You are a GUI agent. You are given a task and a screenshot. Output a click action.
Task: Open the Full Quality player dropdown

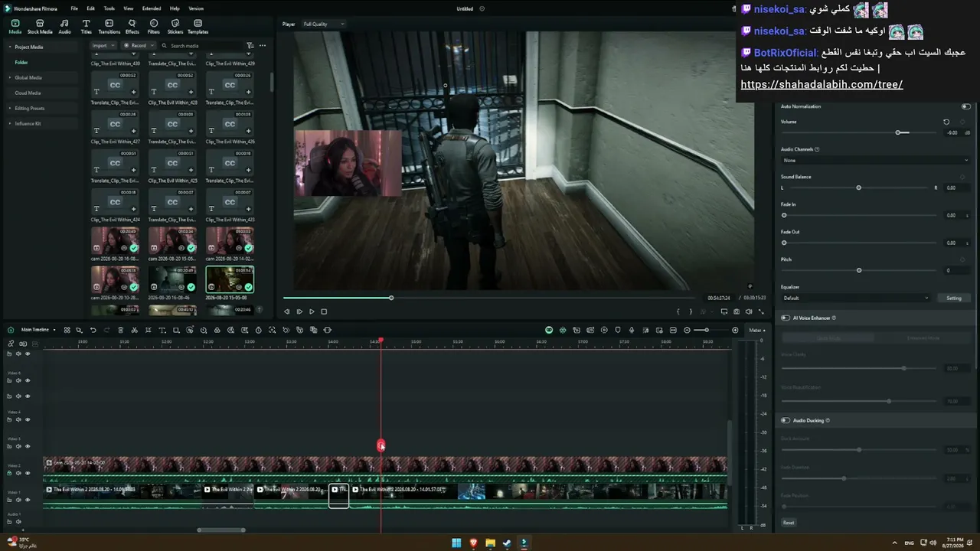(324, 24)
